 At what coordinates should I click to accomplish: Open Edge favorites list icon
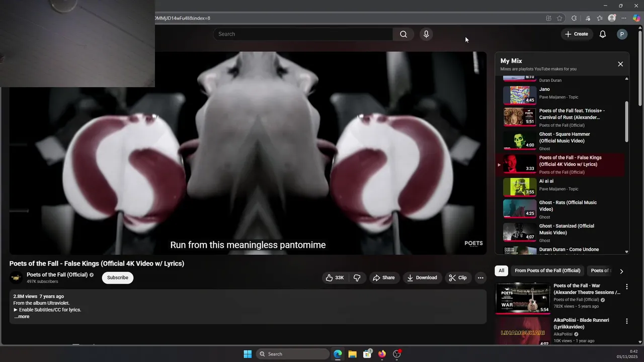(600, 18)
